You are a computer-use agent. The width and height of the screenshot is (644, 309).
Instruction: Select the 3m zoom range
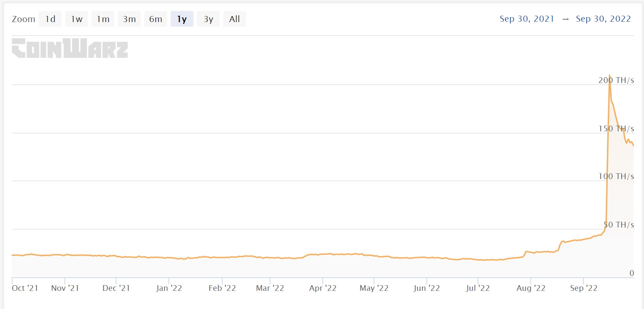coord(129,19)
